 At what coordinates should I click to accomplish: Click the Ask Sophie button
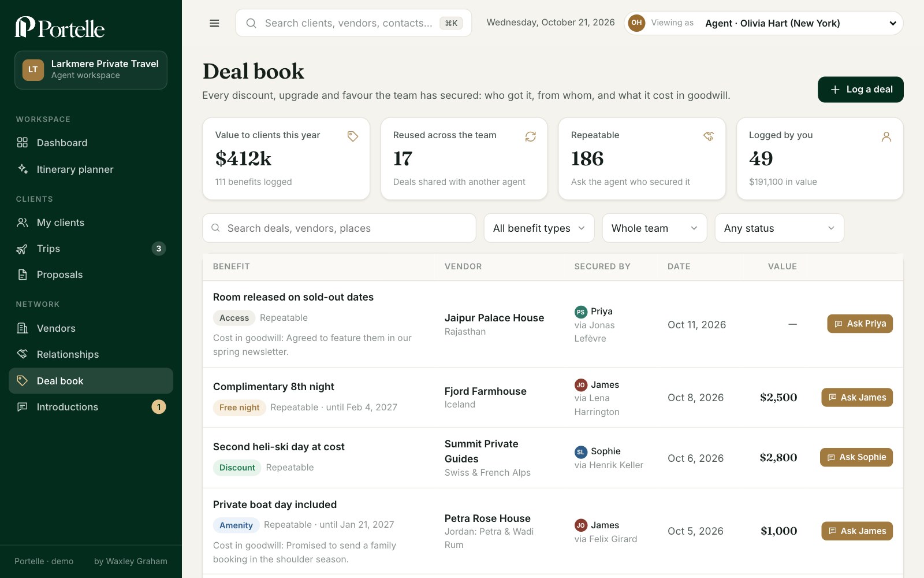856,457
